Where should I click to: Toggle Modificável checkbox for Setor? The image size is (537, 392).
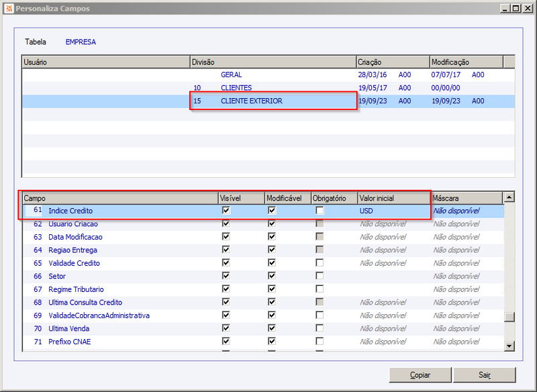(272, 276)
